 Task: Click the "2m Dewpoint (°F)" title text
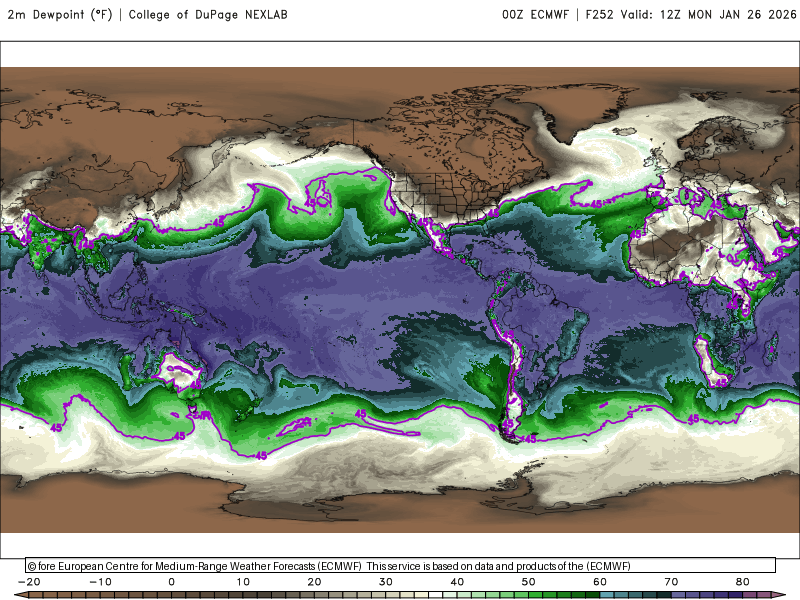pyautogui.click(x=60, y=15)
